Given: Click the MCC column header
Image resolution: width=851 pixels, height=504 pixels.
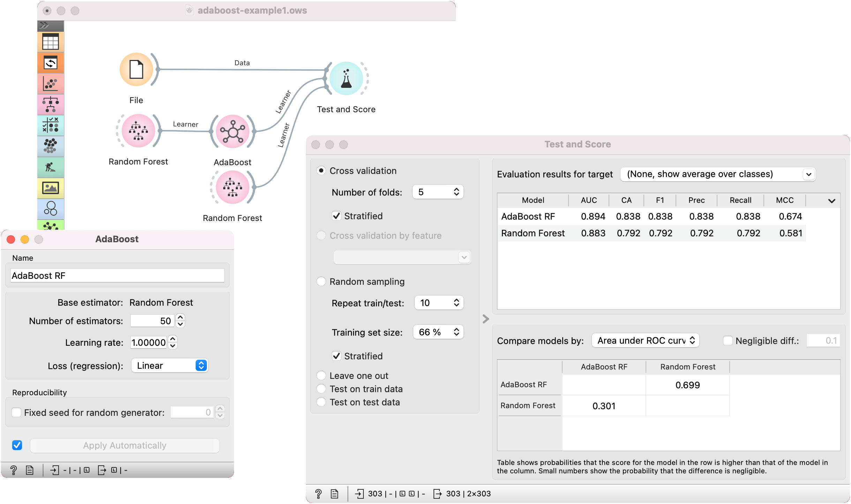Looking at the screenshot, I should [784, 200].
